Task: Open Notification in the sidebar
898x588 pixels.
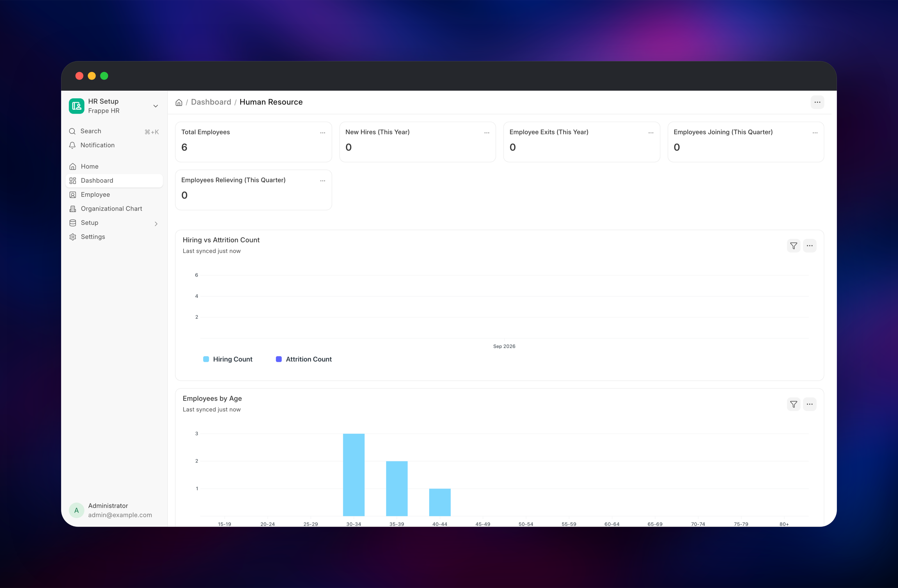Action: [x=114, y=145]
